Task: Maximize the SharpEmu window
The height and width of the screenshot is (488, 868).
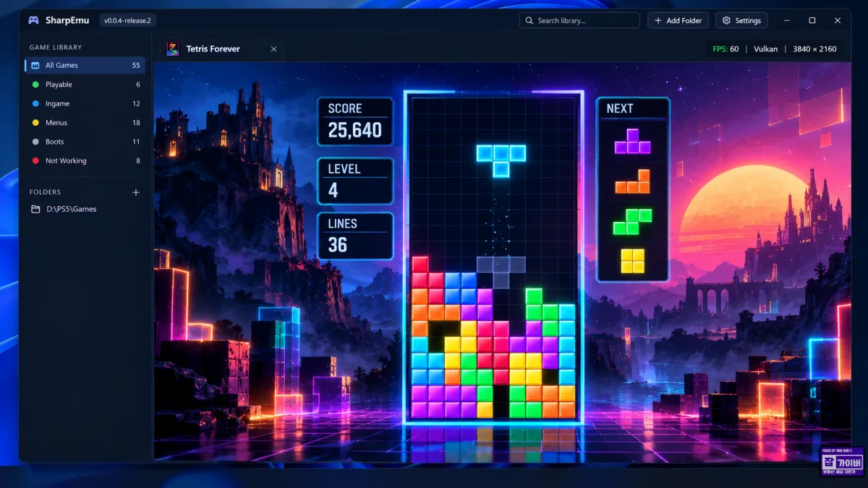Action: pos(812,20)
